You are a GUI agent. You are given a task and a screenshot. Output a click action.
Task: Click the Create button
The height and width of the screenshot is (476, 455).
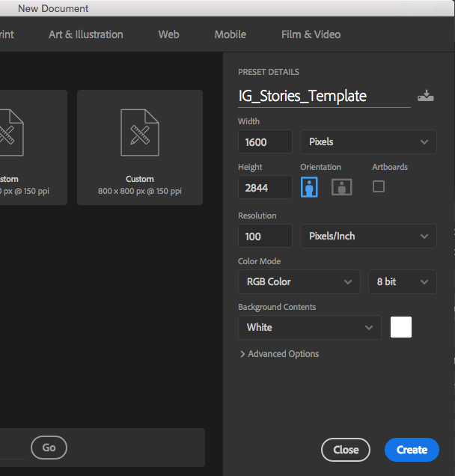pyautogui.click(x=412, y=450)
